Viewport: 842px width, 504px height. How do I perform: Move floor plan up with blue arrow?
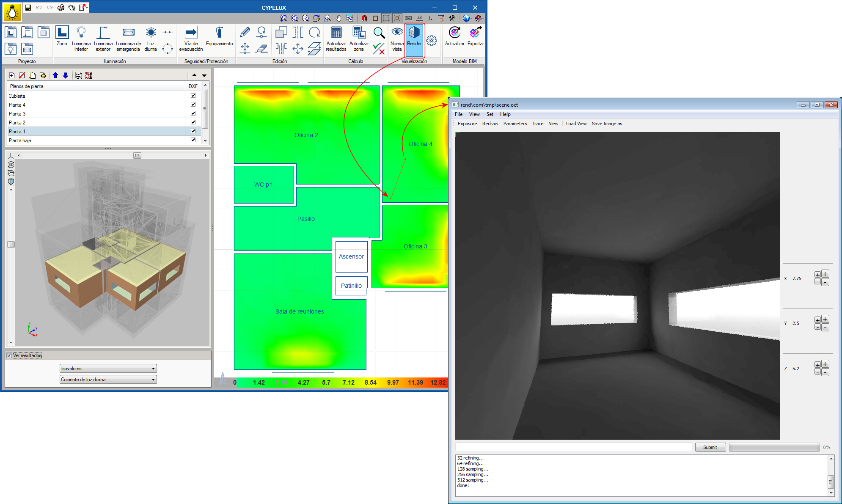coord(55,75)
